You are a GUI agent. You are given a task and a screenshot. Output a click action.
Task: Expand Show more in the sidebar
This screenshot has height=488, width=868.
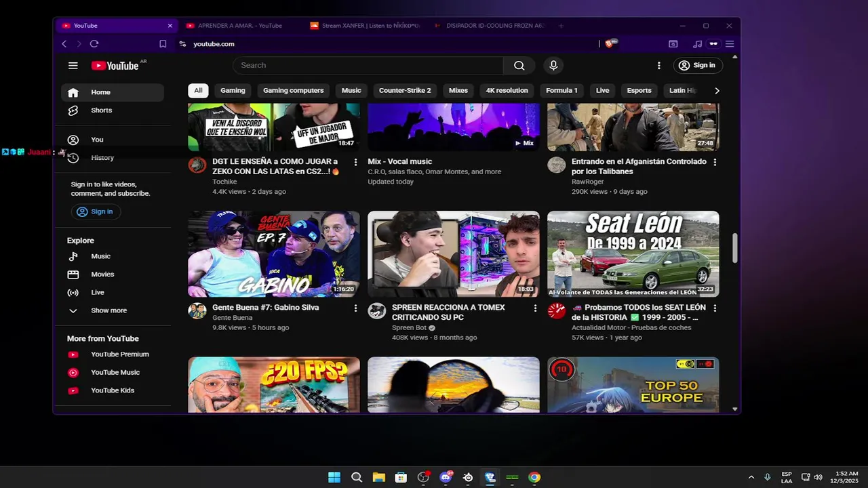pyautogui.click(x=113, y=311)
